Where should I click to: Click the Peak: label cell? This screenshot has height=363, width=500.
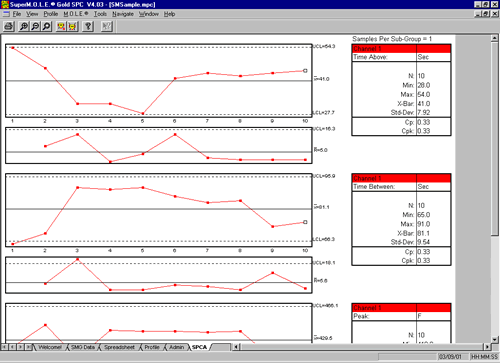coord(384,316)
